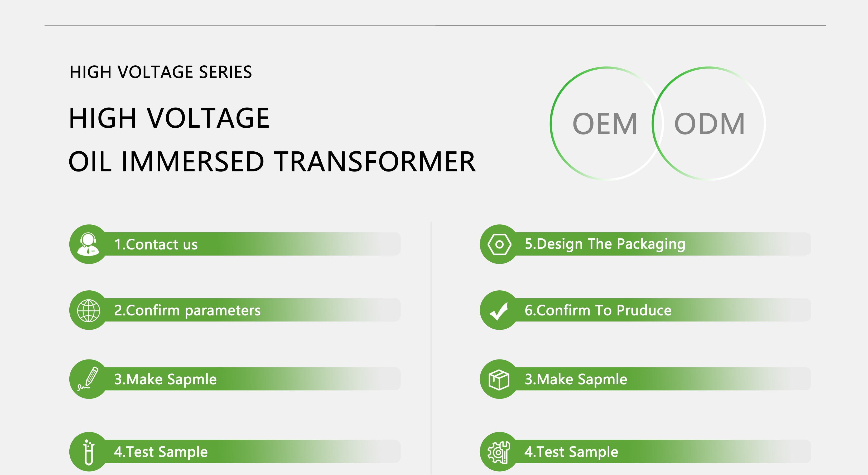
Task: Open the 1.Contact us step
Action: click(235, 244)
